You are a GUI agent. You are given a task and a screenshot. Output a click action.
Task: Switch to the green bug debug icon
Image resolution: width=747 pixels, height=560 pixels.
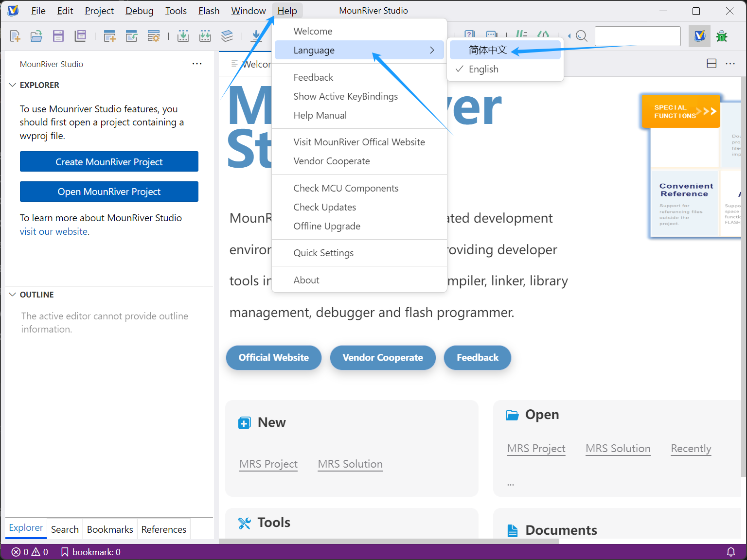[x=722, y=36]
